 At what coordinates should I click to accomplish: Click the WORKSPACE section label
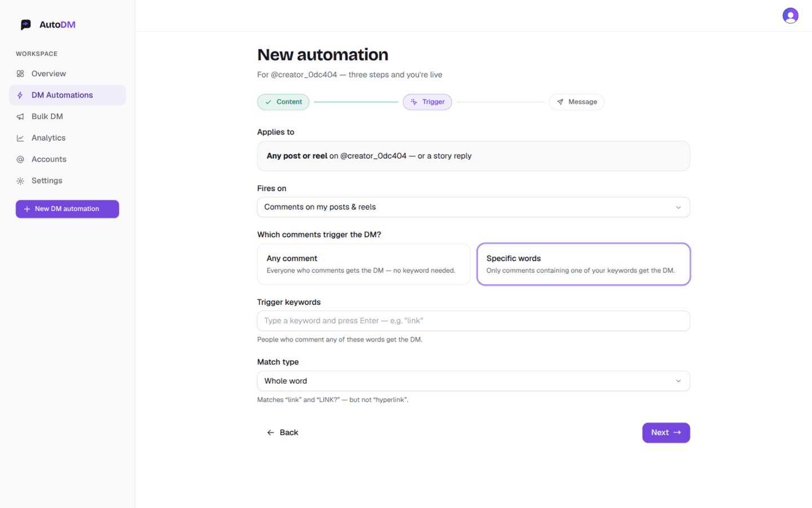pyautogui.click(x=37, y=54)
